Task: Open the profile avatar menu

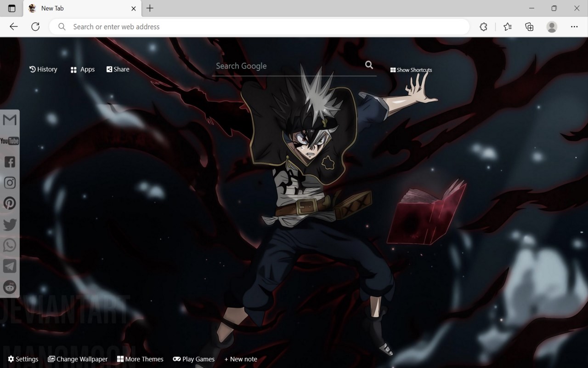Action: coord(552,27)
